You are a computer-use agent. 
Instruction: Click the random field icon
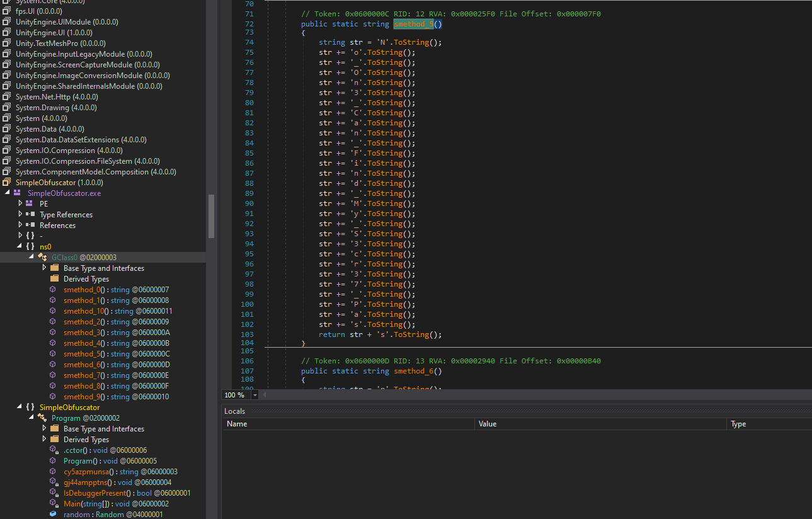pos(54,515)
